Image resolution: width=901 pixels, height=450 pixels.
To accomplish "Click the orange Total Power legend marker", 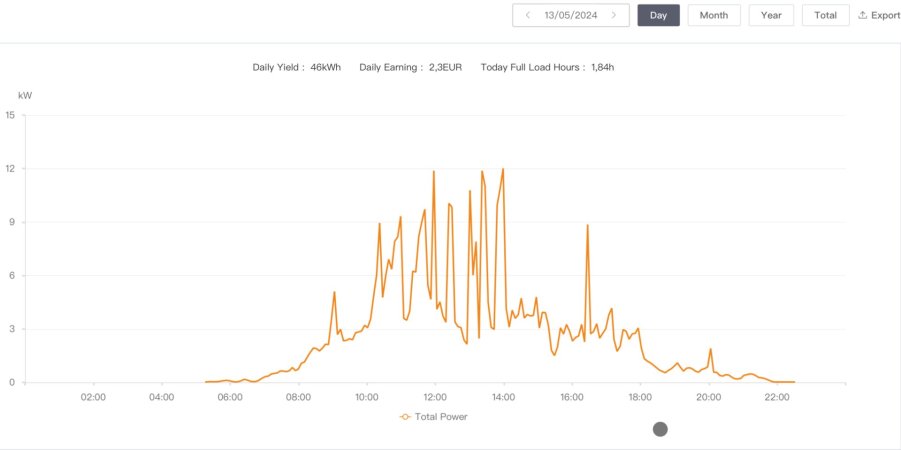I will (405, 416).
